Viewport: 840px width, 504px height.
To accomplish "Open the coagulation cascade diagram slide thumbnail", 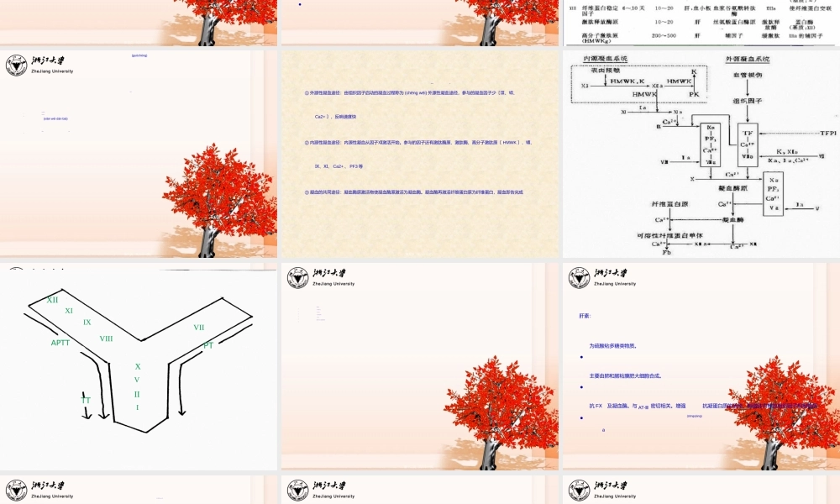I will click(x=701, y=154).
